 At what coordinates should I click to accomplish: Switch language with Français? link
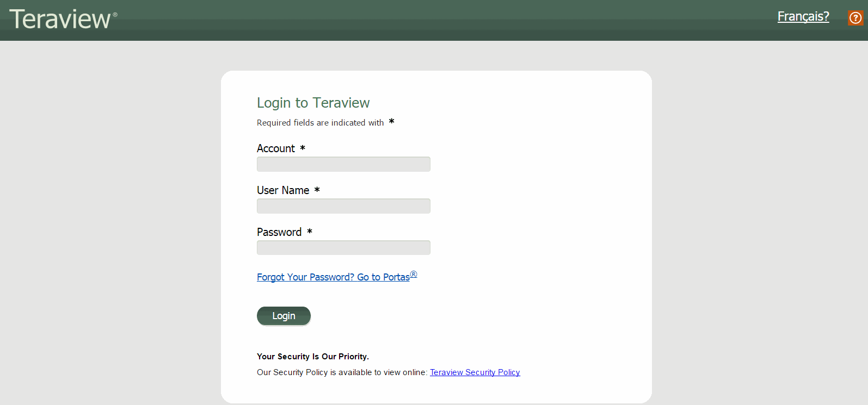[803, 16]
